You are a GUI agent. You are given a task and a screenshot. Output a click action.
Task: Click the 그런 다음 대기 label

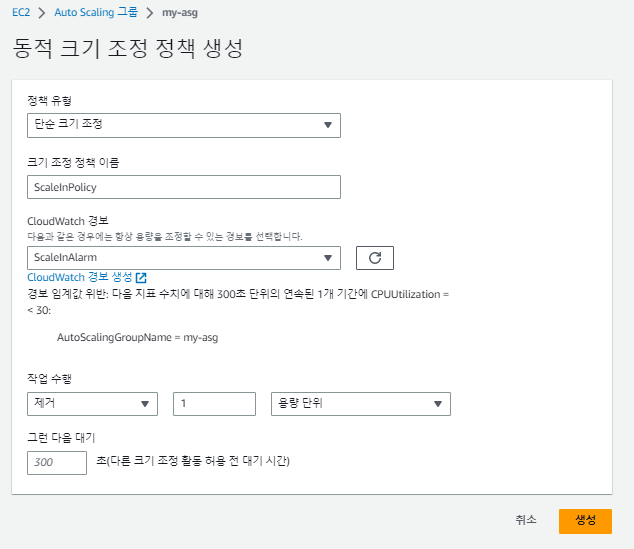click(61, 437)
